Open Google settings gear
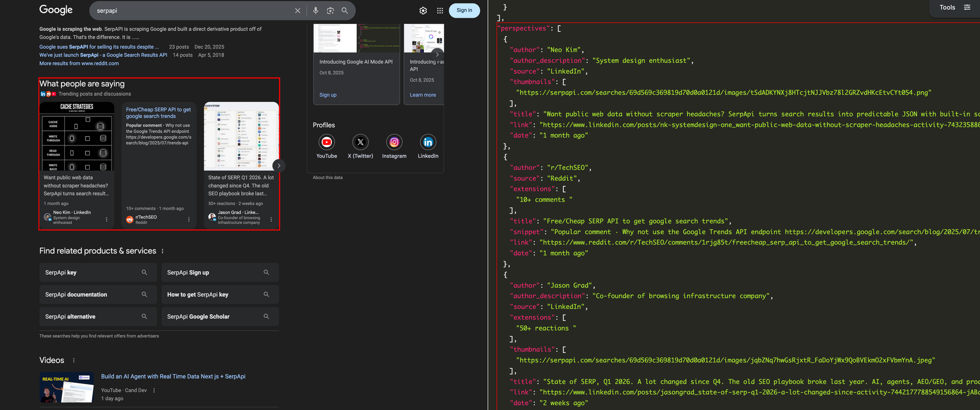980x410 pixels. point(423,11)
